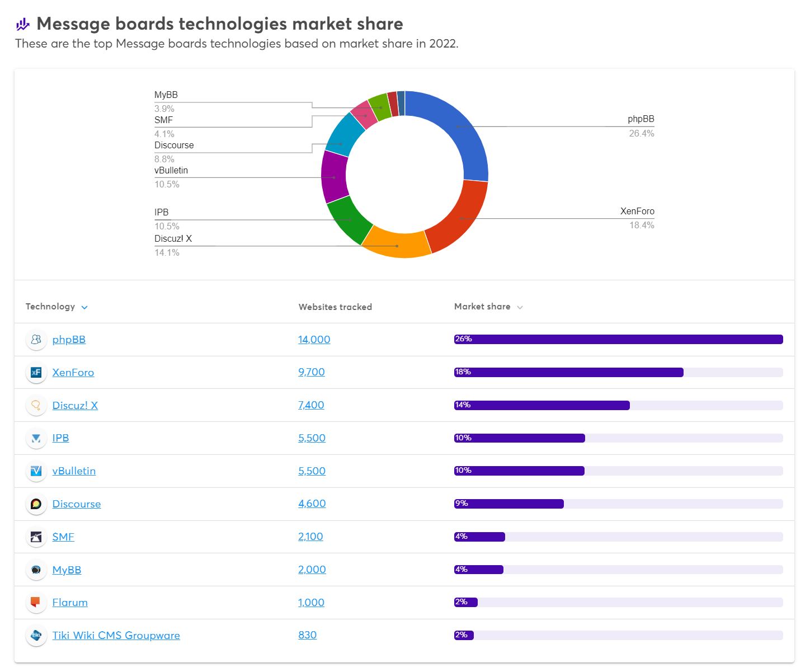Open Discuz! X's 7,400 websites link
The image size is (810, 672).
coord(311,405)
